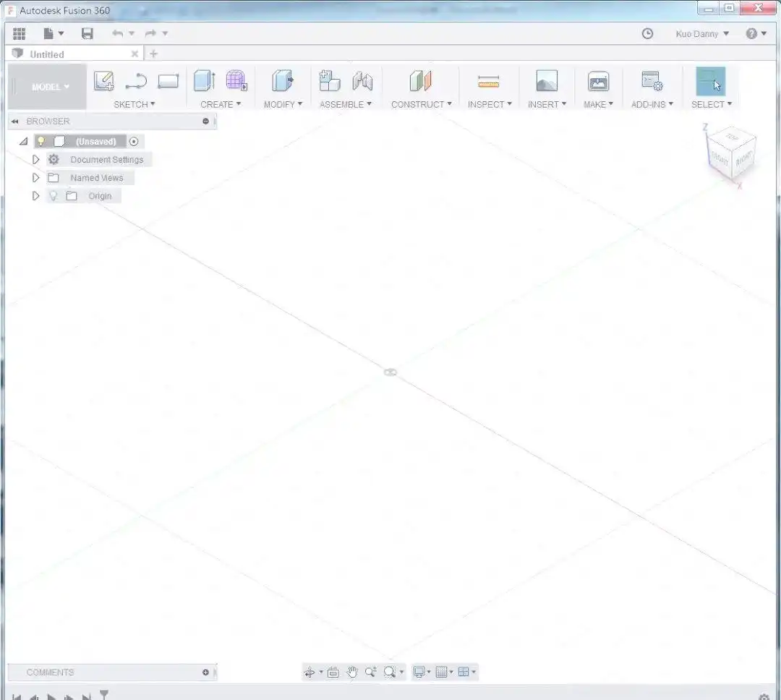Click the ViewCube RIGHT face
The width and height of the screenshot is (781, 700).
click(743, 159)
